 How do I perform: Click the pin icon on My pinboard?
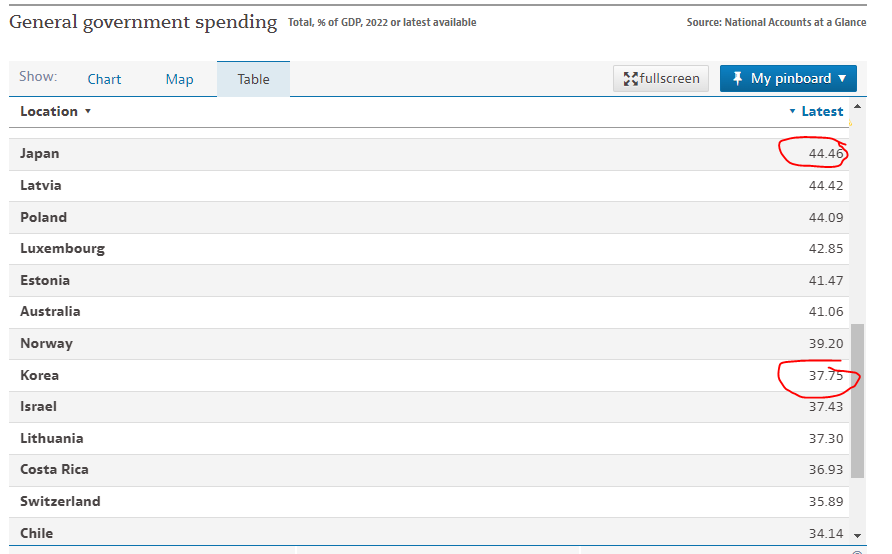coord(737,78)
